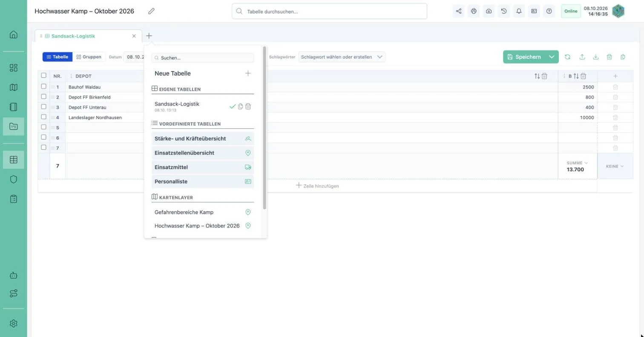This screenshot has height=337, width=644.
Task: Switch to Gruppen view
Action: click(89, 57)
